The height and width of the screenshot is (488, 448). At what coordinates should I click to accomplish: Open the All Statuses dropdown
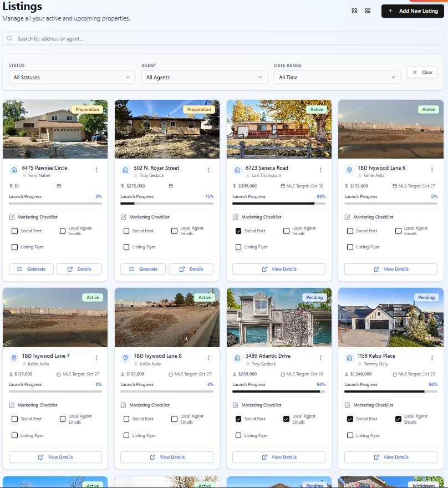(x=72, y=77)
